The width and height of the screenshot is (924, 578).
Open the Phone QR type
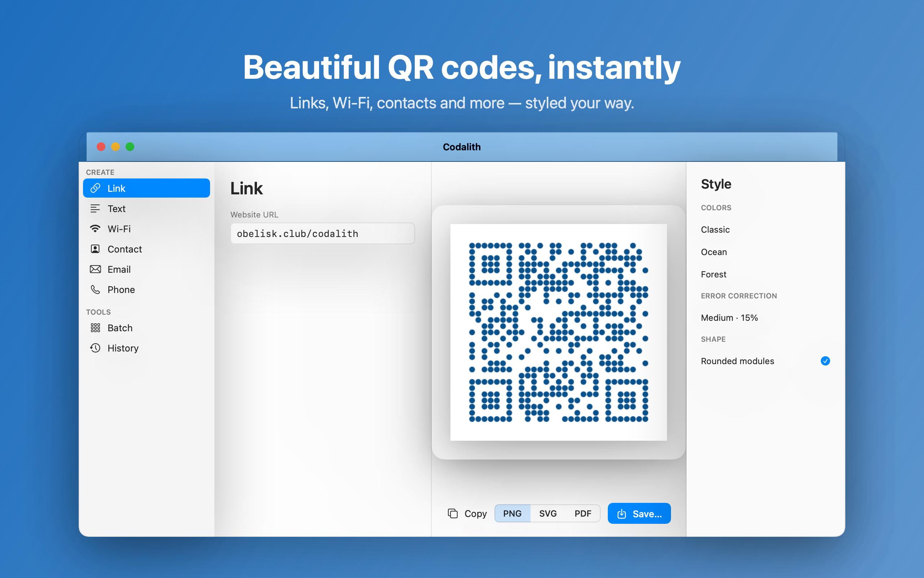146,289
